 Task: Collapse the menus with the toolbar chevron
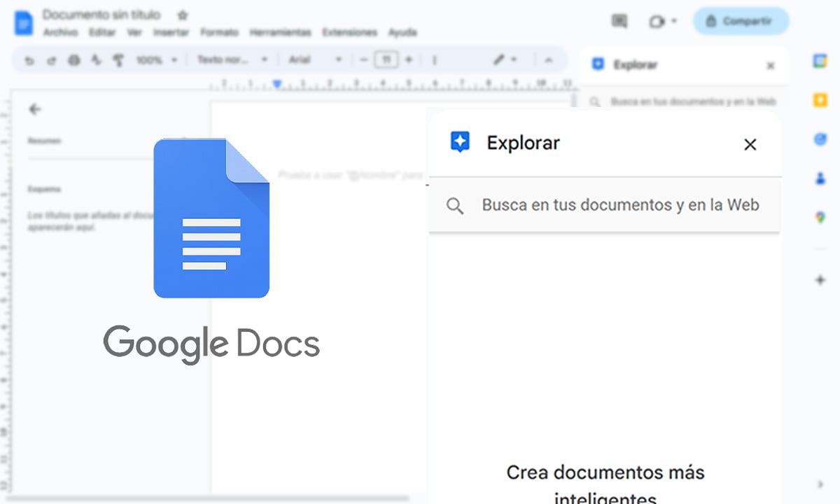(x=548, y=60)
